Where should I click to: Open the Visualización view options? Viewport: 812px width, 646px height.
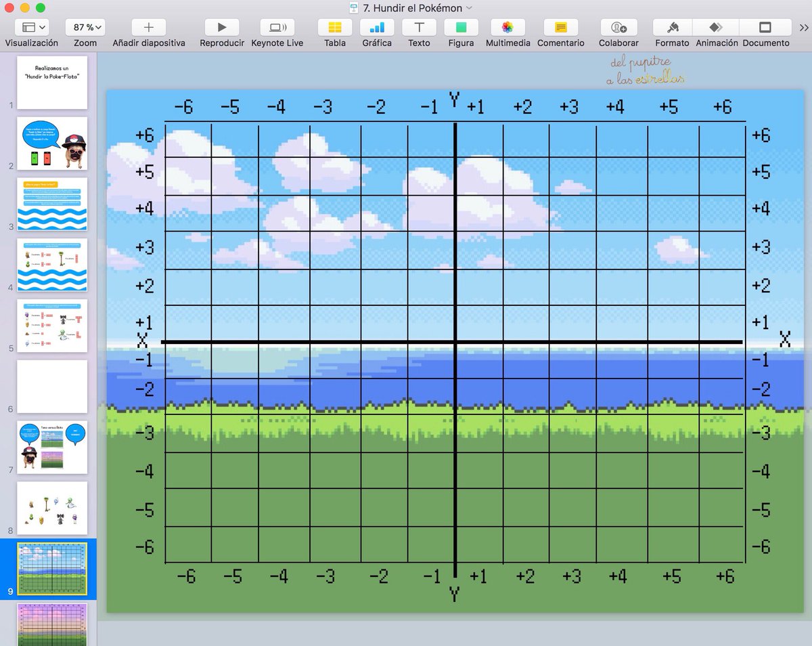point(32,27)
